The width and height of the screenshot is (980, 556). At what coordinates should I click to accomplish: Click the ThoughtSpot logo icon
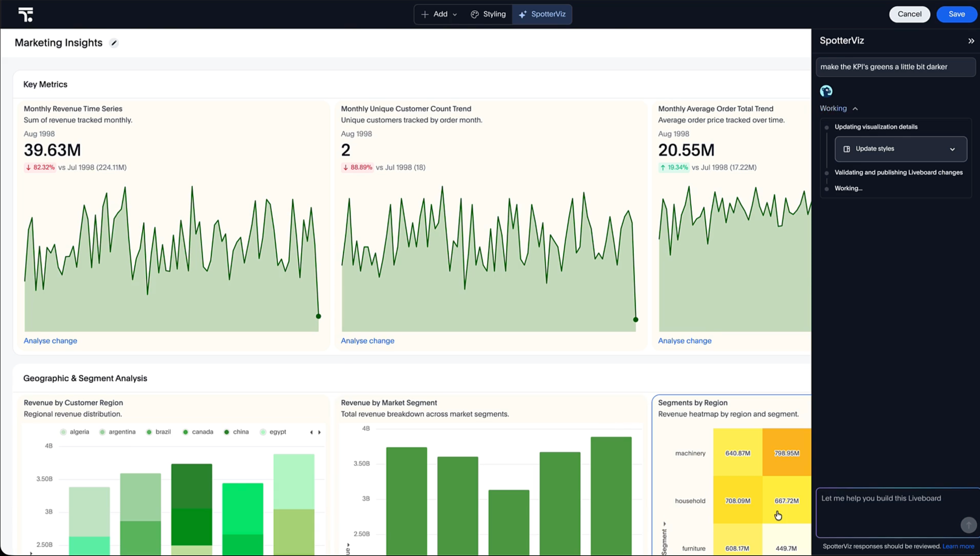coord(26,15)
